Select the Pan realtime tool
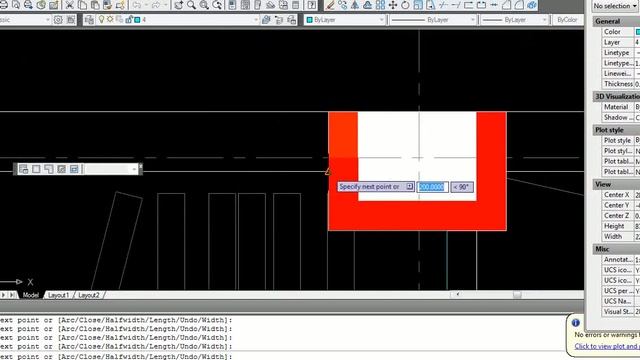640x360 pixels. pos(179,5)
